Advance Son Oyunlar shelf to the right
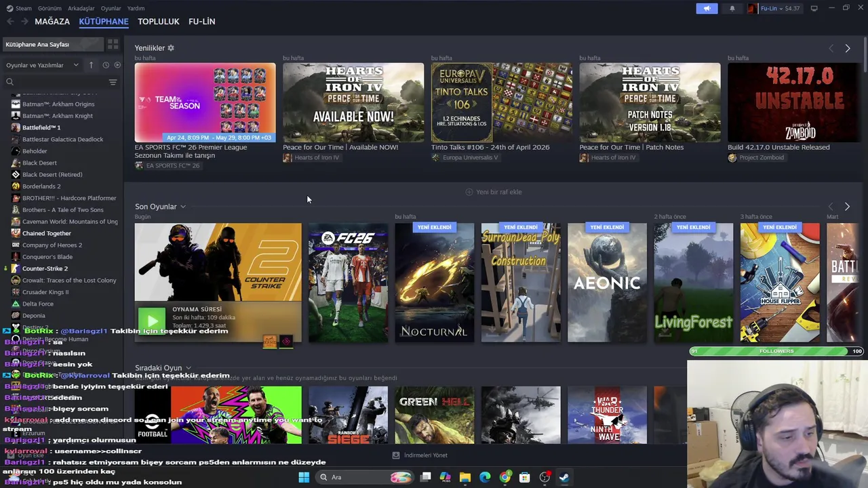This screenshot has width=868, height=488. click(847, 206)
